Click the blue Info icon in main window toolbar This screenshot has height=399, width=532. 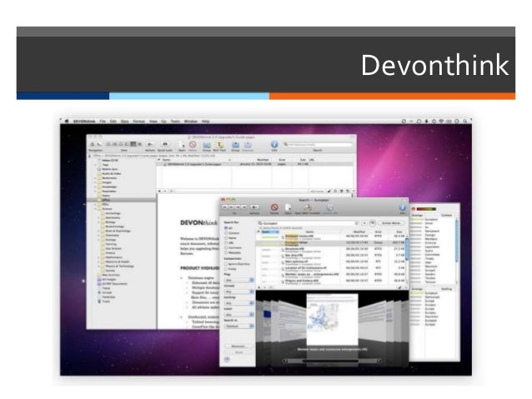(274, 144)
